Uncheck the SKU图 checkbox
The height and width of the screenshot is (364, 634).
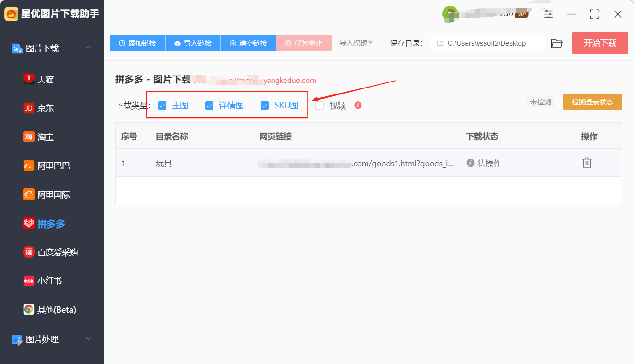[x=265, y=106]
